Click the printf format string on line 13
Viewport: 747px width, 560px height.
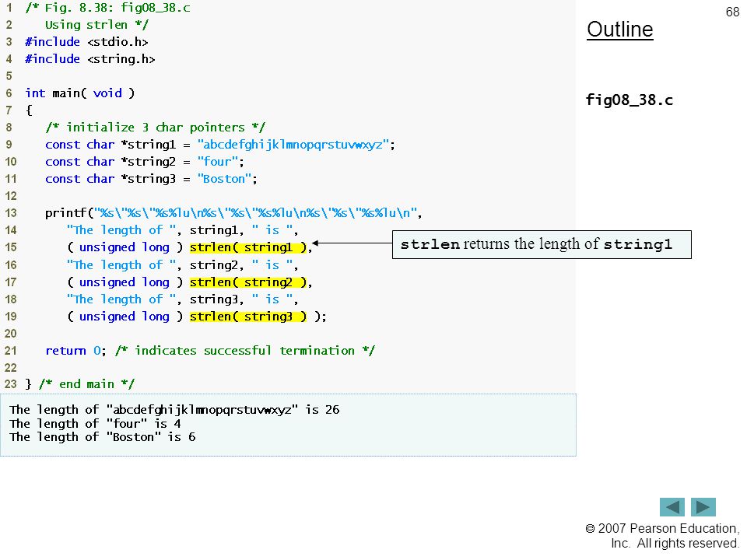[x=256, y=213]
